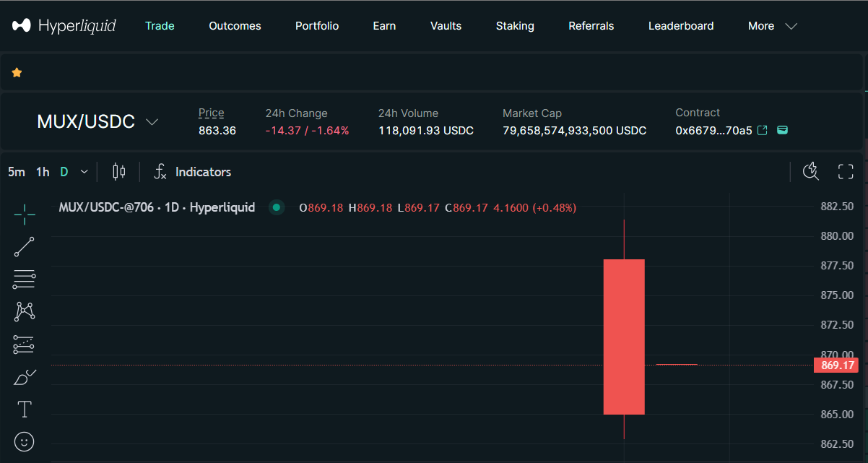Open the Referrals page
868x463 pixels.
(591, 26)
